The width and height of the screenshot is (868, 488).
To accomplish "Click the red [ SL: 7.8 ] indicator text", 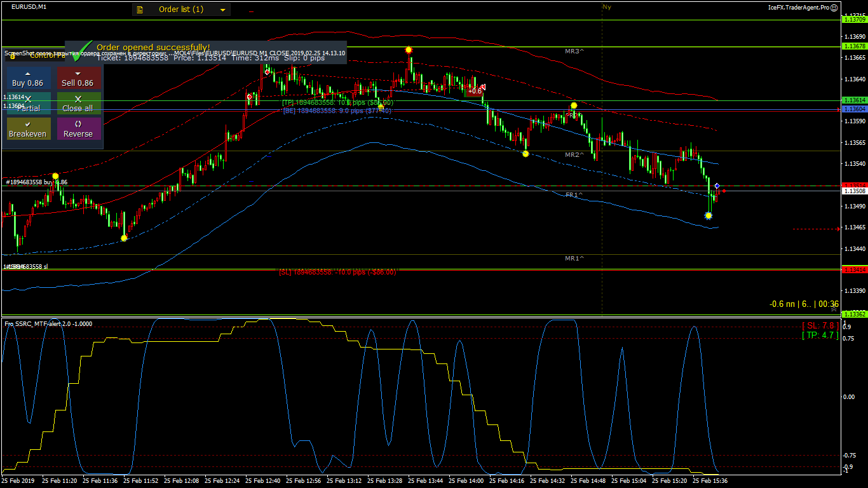I will 820,325.
